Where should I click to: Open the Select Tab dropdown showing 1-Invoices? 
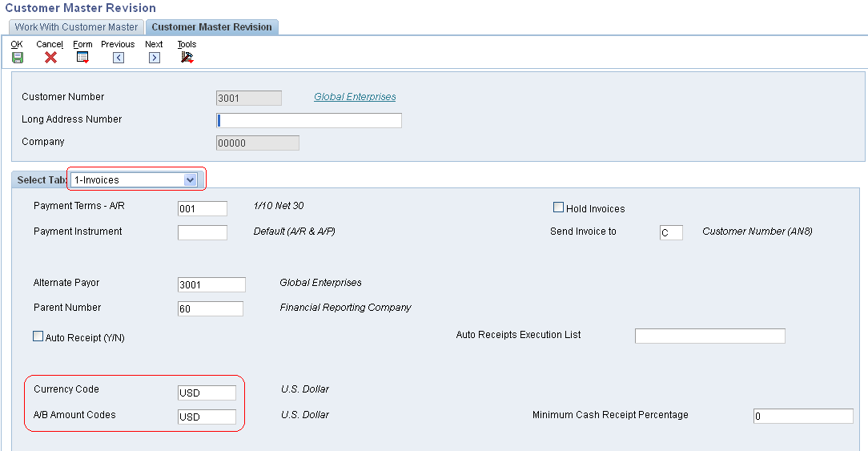tap(134, 179)
